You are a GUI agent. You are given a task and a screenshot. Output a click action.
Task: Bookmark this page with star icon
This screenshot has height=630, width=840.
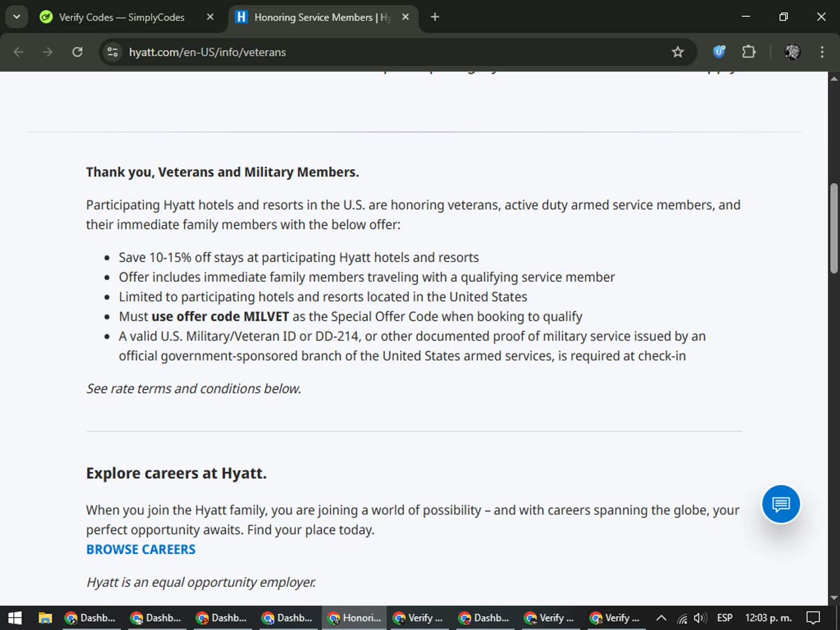click(x=678, y=52)
